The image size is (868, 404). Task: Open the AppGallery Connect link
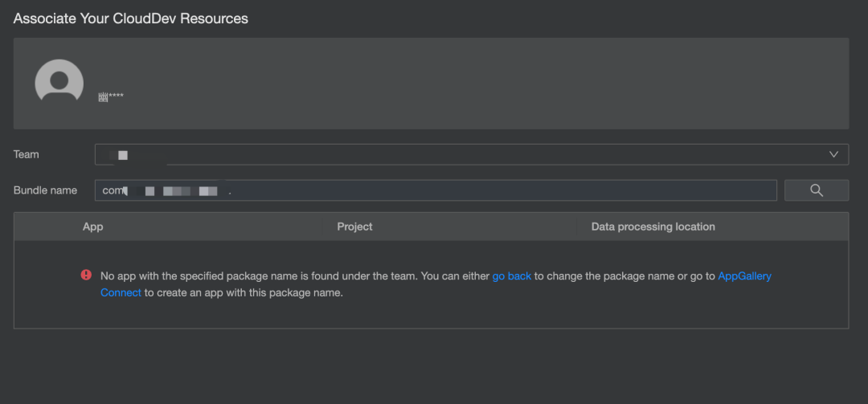[x=744, y=275]
